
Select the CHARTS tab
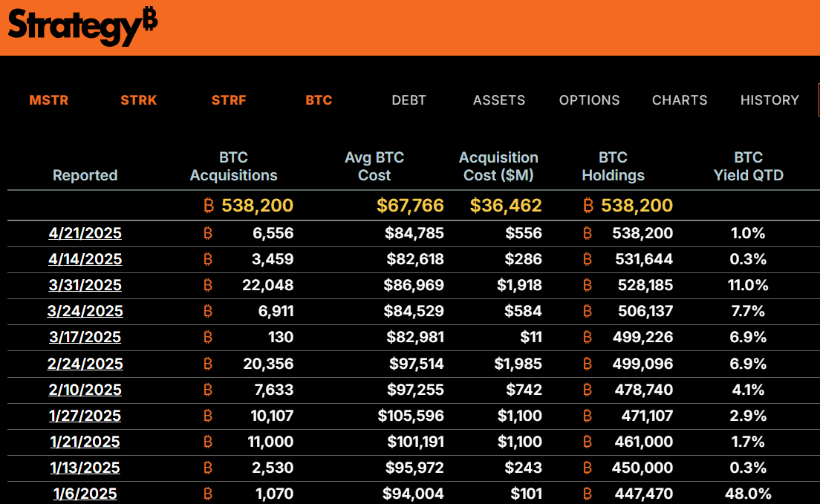pos(680,100)
